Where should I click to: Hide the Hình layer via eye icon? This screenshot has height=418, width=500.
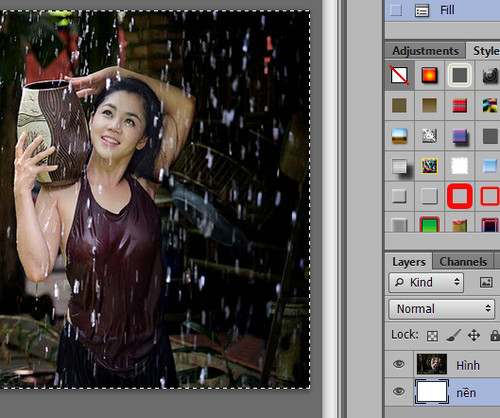coord(399,364)
